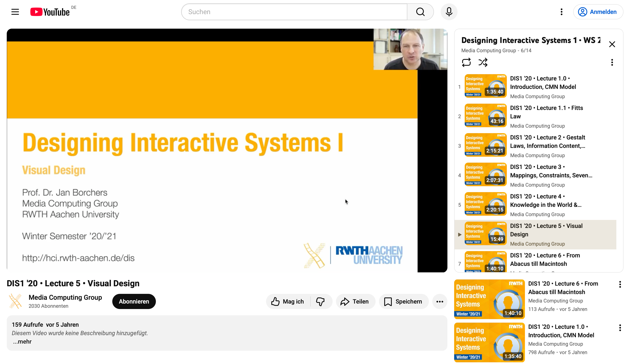Toggle playlist shuffle
The height and width of the screenshot is (364, 637).
pos(483,62)
